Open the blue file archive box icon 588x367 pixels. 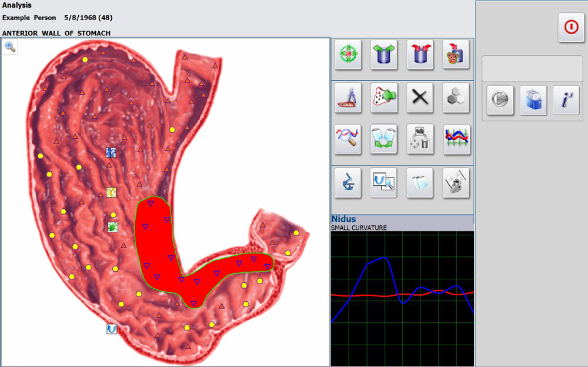[533, 101]
